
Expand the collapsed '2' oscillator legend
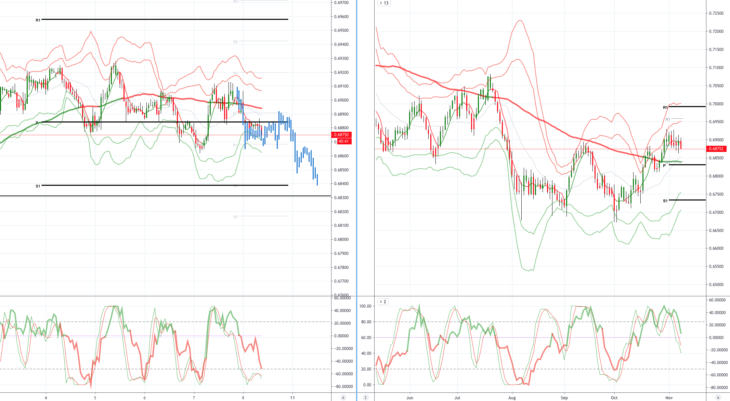point(382,302)
